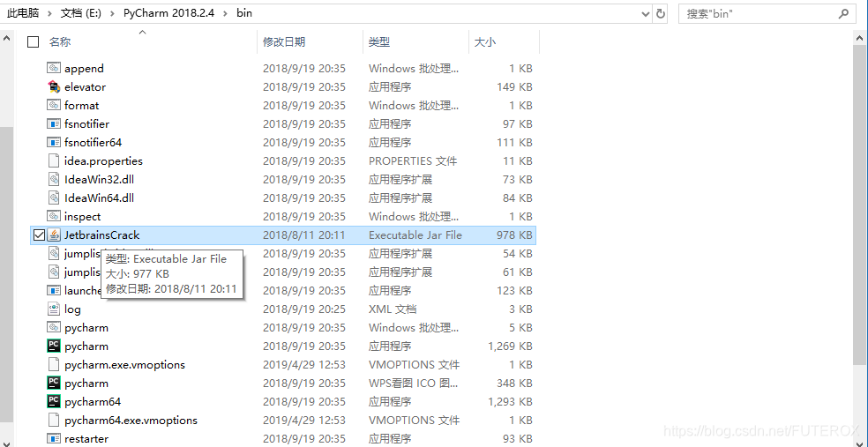
Task: Toggle the select-all checkbox in header
Action: (x=34, y=42)
